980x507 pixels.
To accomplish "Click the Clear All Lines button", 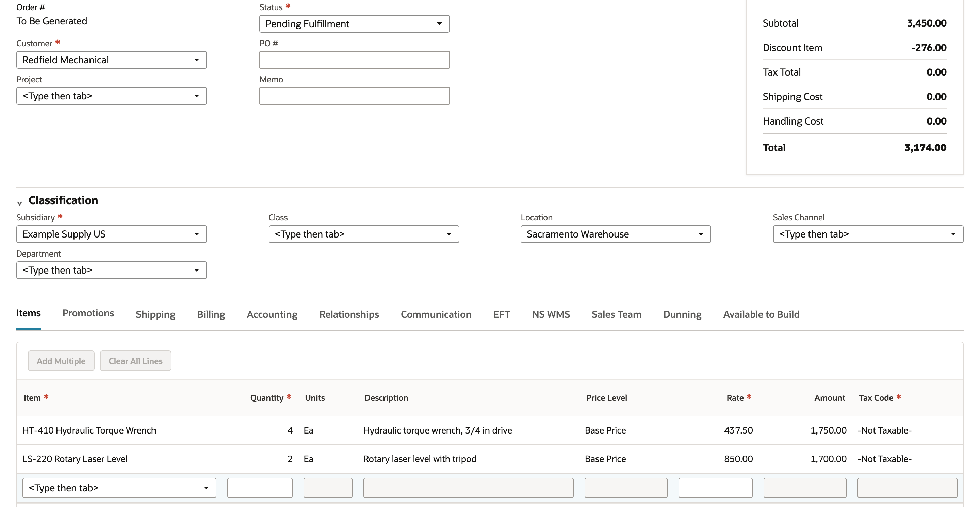I will [x=135, y=361].
